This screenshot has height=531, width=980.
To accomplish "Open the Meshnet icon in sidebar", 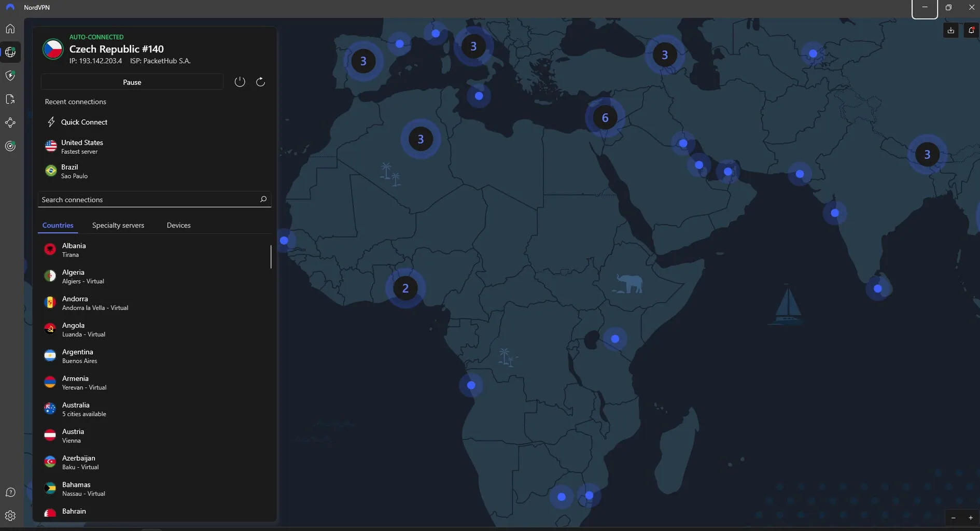I will coord(10,123).
